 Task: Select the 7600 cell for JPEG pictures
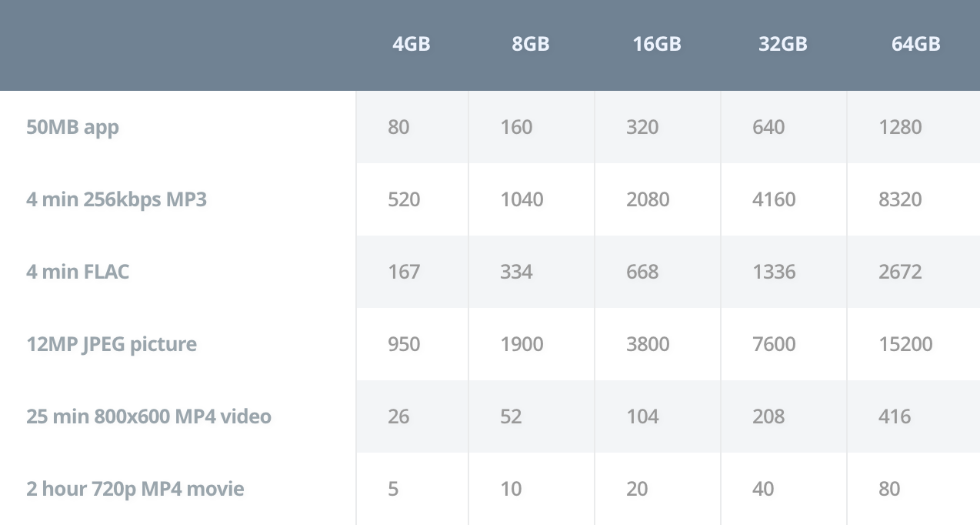[774, 343]
